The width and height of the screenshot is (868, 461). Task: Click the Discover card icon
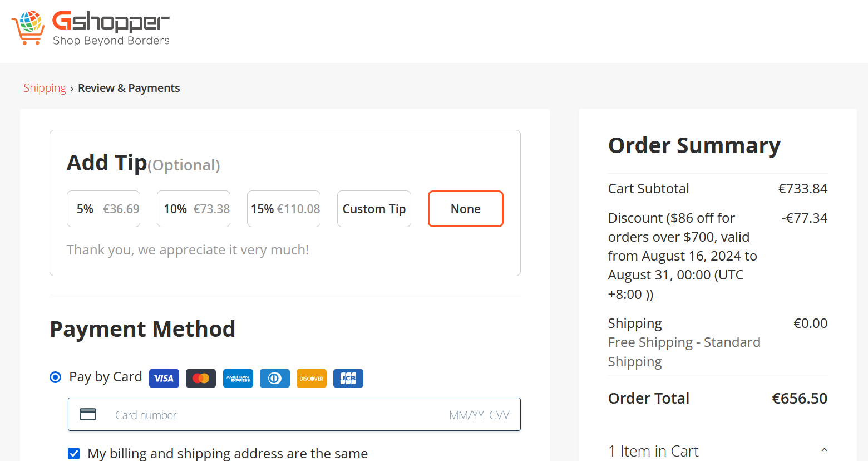[x=312, y=379]
